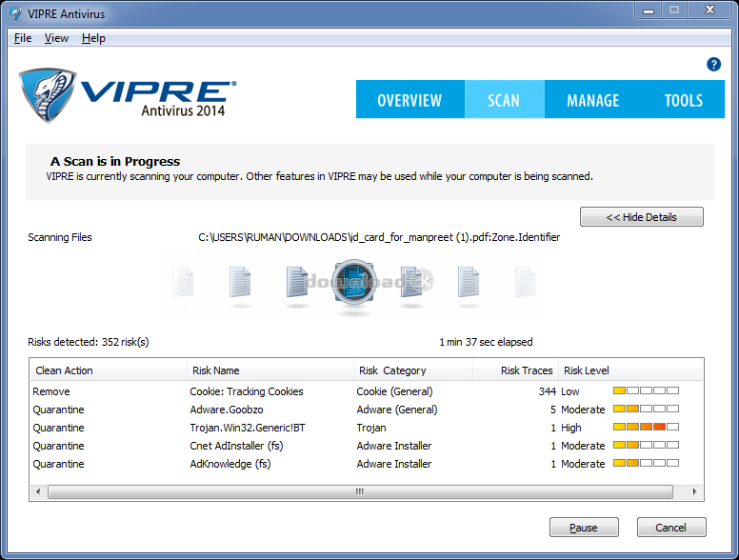The width and height of the screenshot is (739, 560).
Task: Switch to the MANAGE tab
Action: click(x=592, y=99)
